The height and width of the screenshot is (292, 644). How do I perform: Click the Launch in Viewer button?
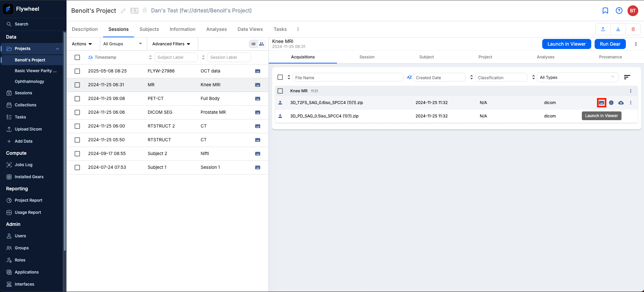566,44
